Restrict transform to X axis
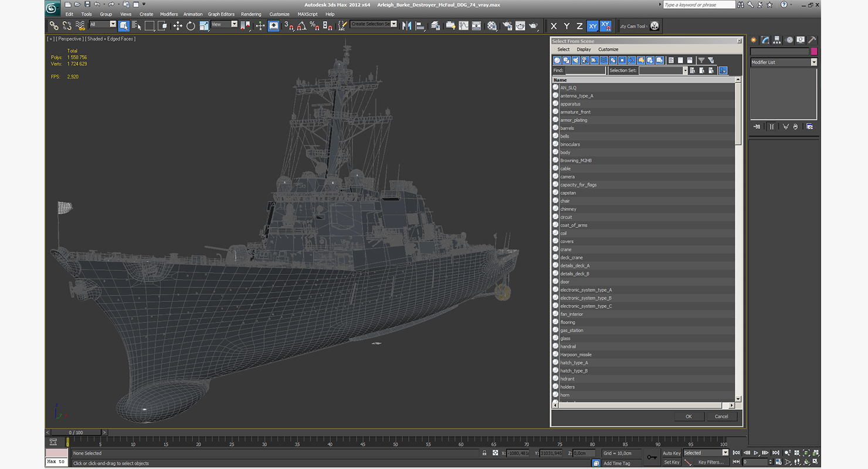Image resolution: width=868 pixels, height=469 pixels. pos(554,26)
